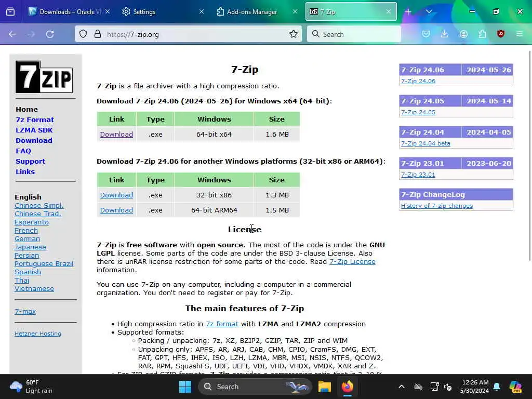
Task: Open Extensions puzzle icon
Action: click(482, 34)
